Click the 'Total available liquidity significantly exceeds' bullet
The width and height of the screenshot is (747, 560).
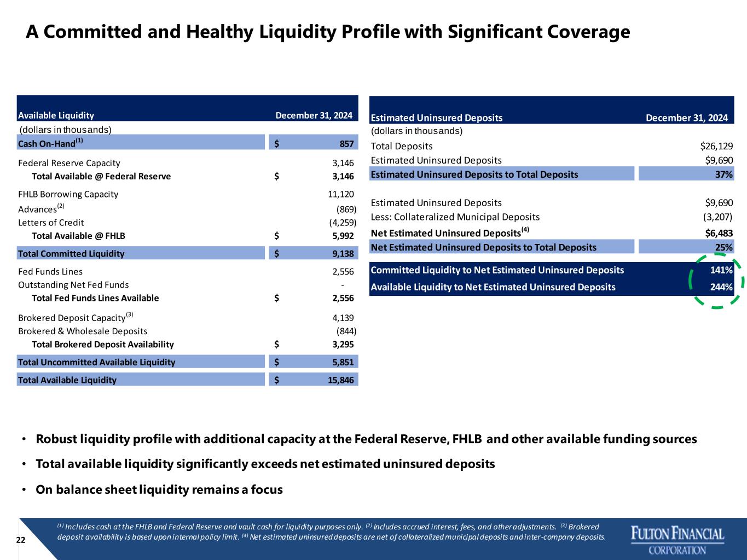(265, 464)
